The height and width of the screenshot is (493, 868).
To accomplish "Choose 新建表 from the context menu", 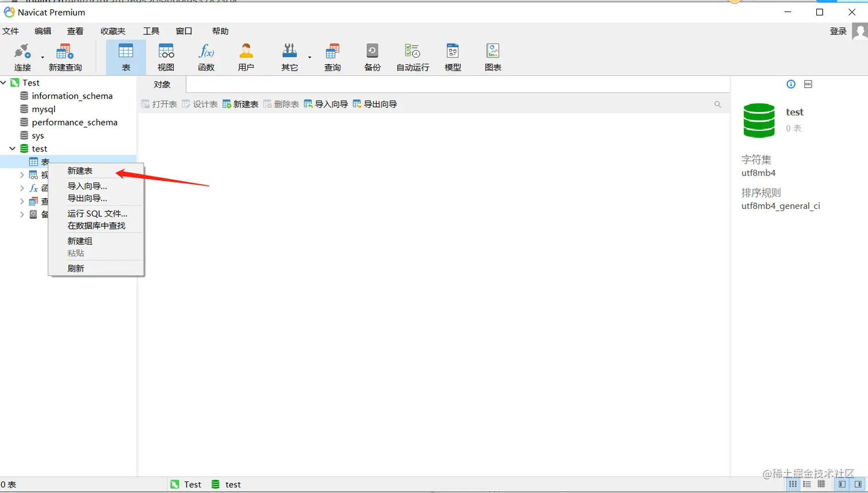I will tap(96, 171).
